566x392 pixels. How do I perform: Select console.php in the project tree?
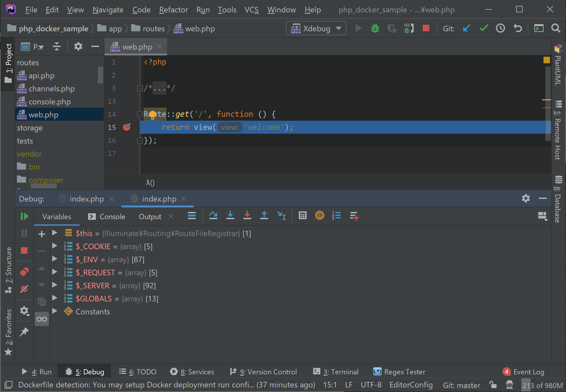(x=49, y=101)
